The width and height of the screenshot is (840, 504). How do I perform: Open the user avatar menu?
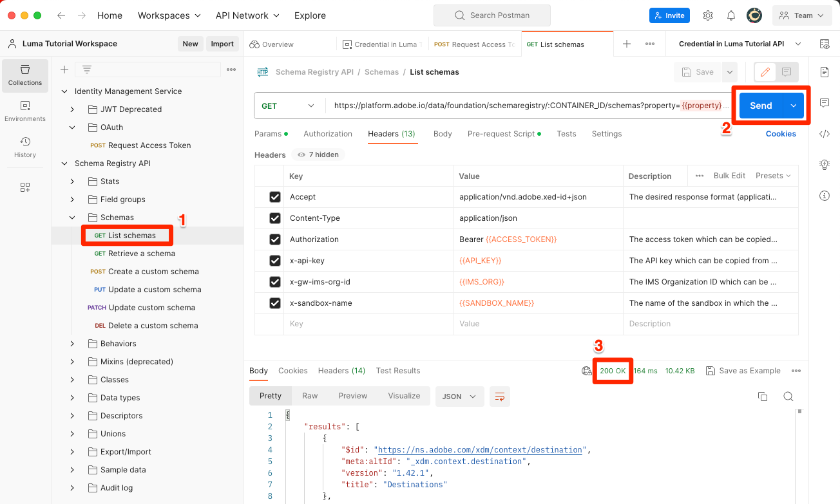click(754, 15)
